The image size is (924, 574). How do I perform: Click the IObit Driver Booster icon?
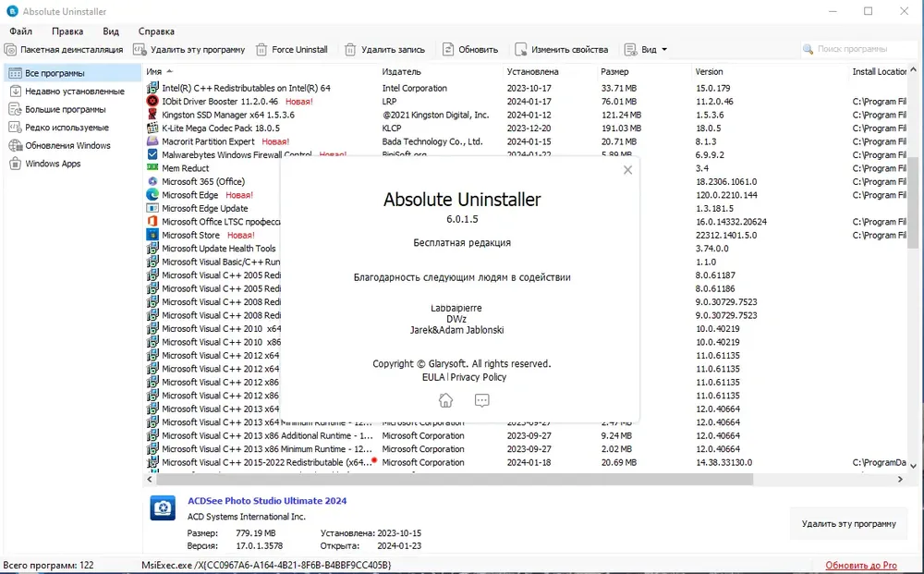click(152, 102)
